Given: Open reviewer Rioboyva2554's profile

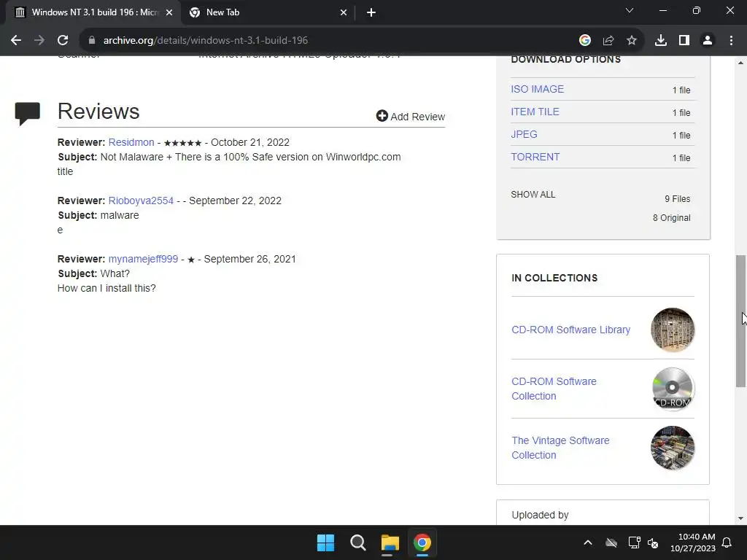Looking at the screenshot, I should pos(141,201).
